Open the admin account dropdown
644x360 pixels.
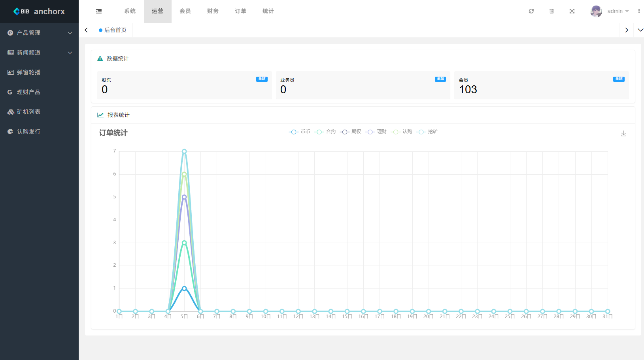pyautogui.click(x=618, y=11)
